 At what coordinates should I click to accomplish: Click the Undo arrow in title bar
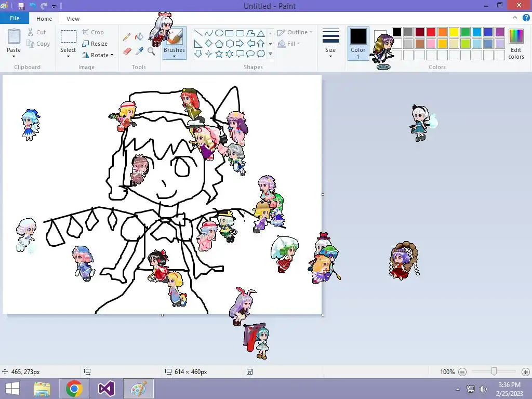click(x=33, y=6)
